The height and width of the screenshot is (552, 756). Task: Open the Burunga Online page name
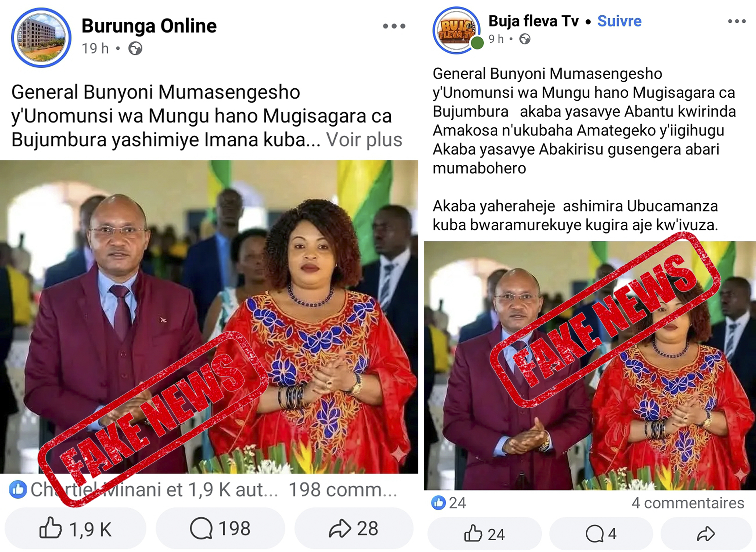[149, 26]
